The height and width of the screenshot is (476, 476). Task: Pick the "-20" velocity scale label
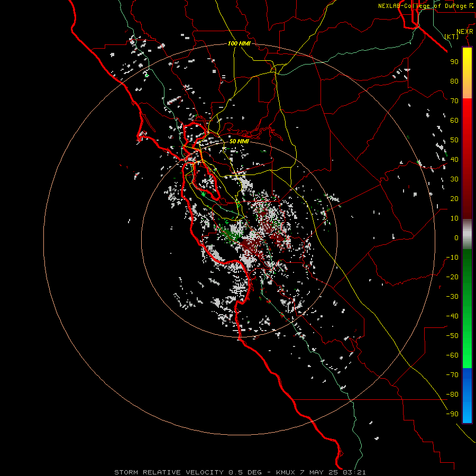point(452,277)
